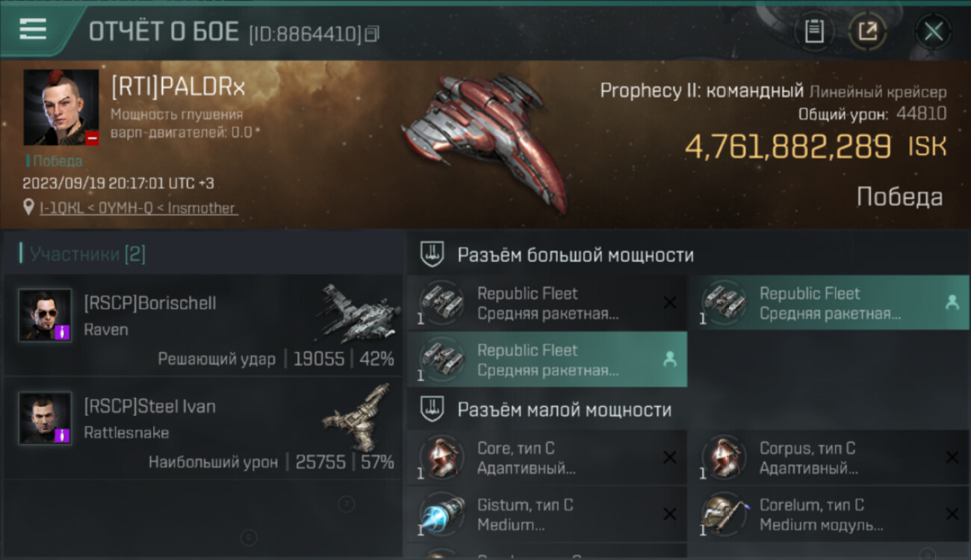Open the hamburger menu
Viewport: 971px width, 560px height.
33,29
